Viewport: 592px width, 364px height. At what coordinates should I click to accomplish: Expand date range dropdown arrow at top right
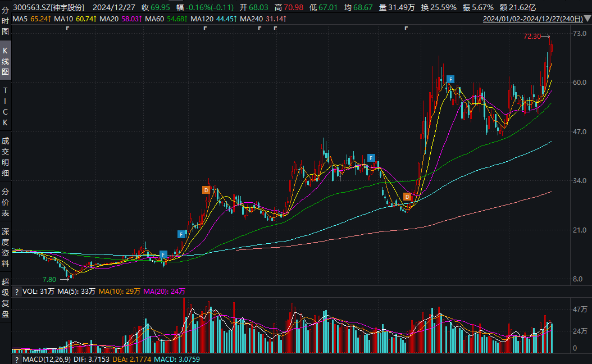588,19
